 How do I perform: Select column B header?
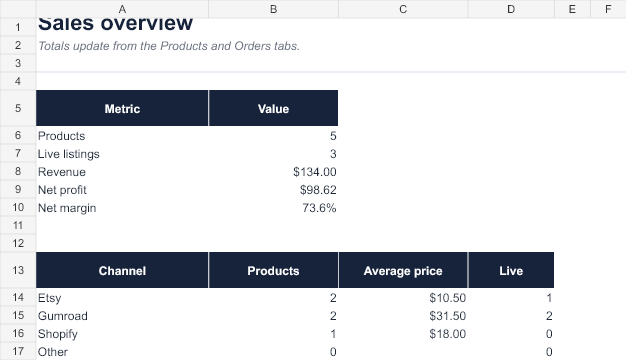coord(273,9)
